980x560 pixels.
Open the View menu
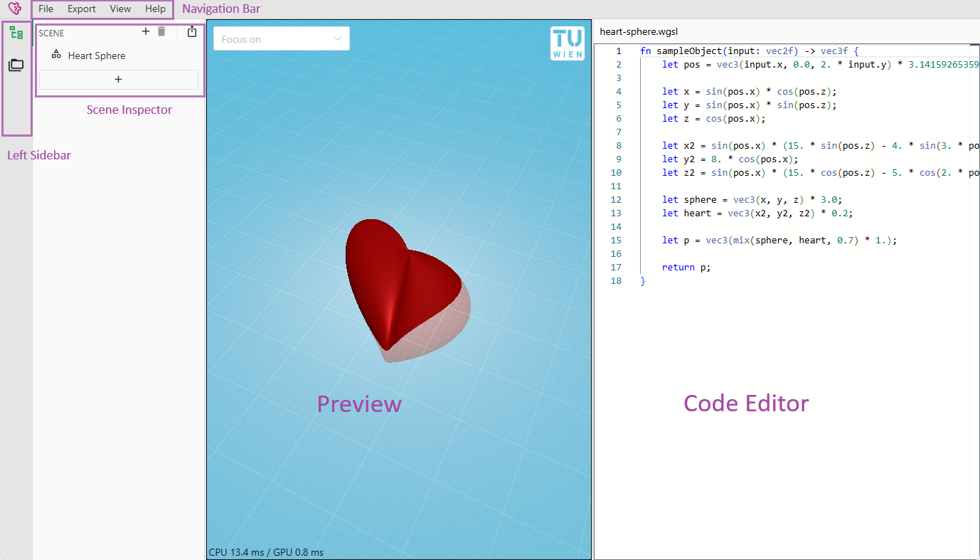(120, 9)
